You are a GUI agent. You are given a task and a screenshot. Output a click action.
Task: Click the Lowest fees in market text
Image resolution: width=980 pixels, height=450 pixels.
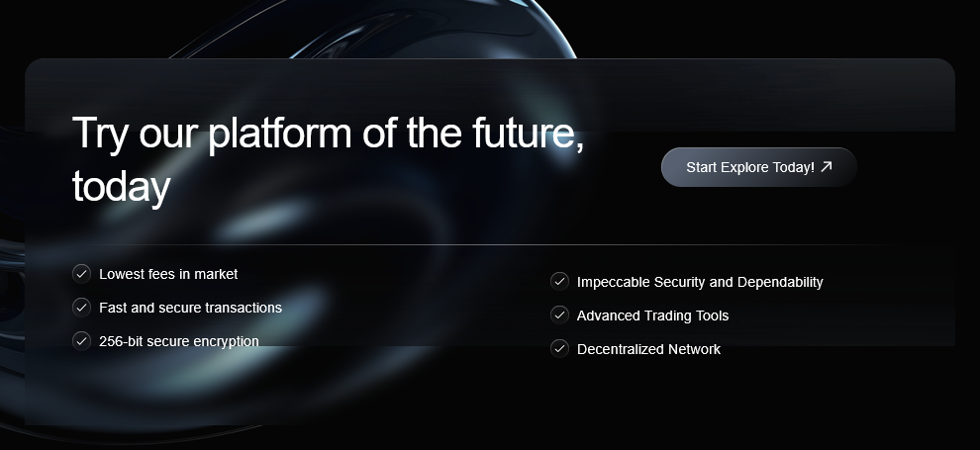[168, 274]
